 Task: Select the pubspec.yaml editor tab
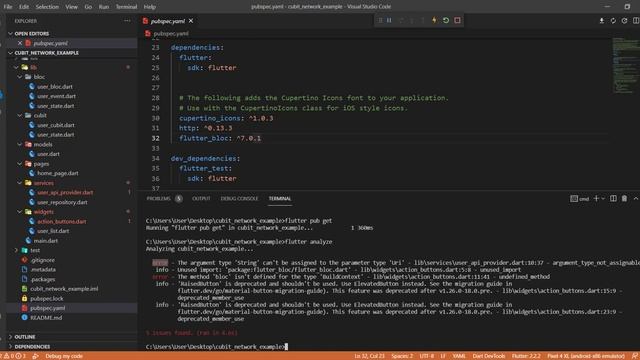click(167, 21)
